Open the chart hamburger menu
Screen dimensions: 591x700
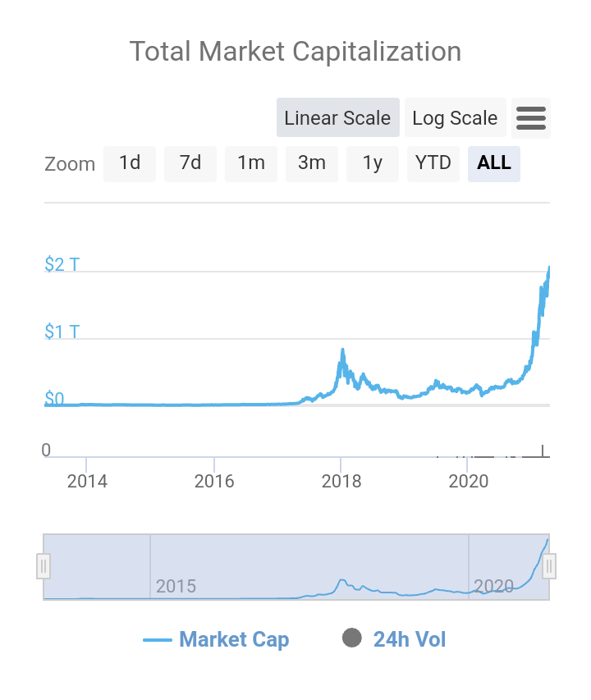pos(530,118)
